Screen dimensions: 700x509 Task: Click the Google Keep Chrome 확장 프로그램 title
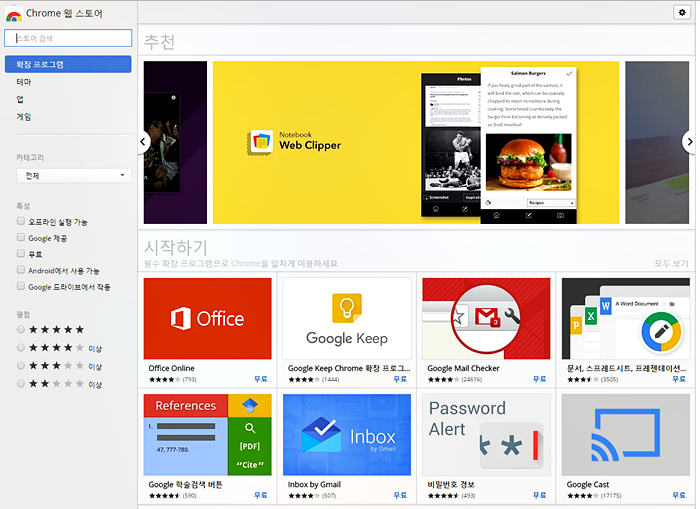(349, 368)
